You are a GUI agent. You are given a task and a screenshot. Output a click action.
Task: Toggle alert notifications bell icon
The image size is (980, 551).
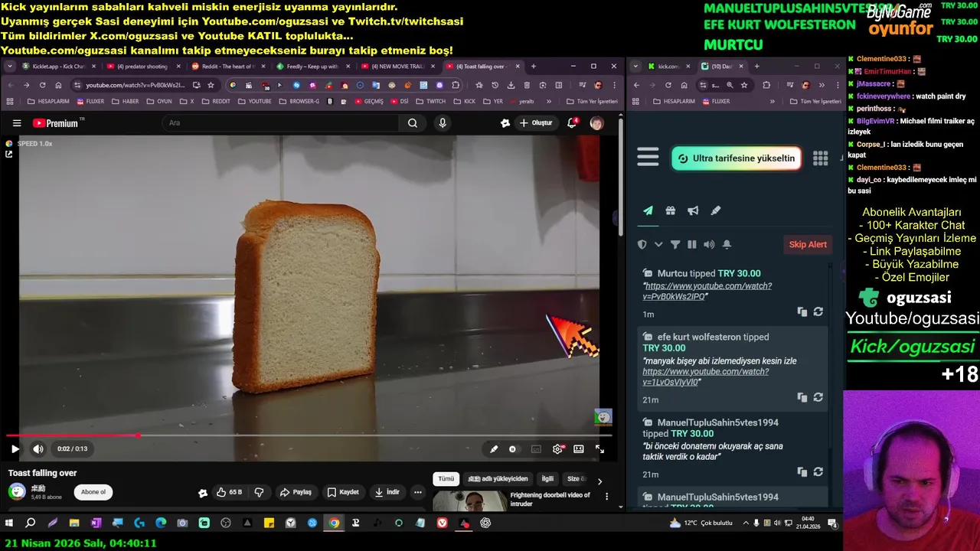coord(727,244)
